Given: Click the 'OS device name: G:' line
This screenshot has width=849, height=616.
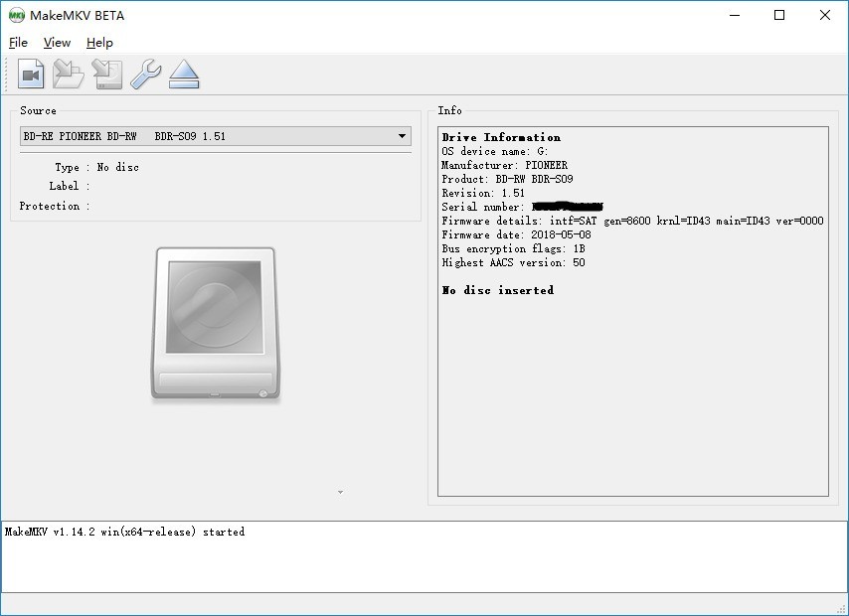Looking at the screenshot, I should (494, 151).
